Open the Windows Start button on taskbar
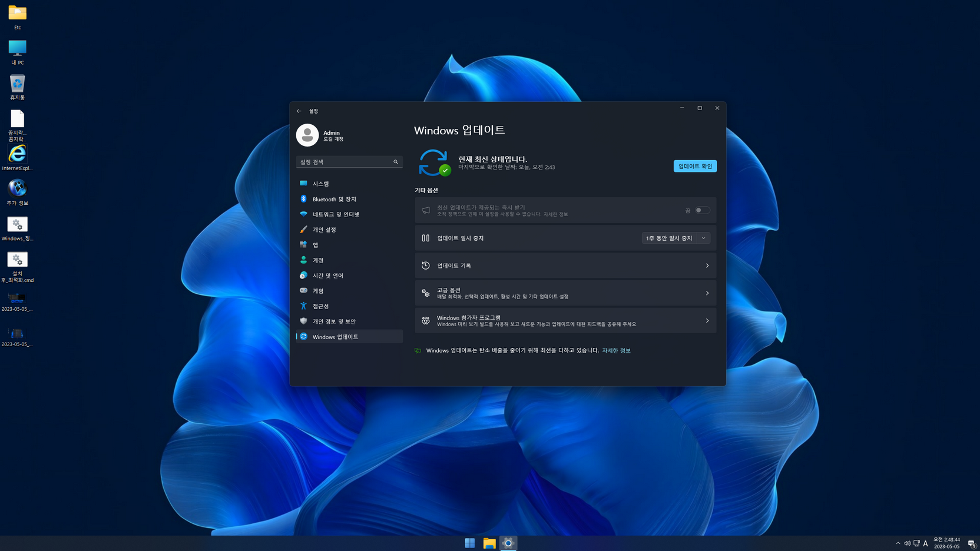The height and width of the screenshot is (551, 980). [x=469, y=543]
